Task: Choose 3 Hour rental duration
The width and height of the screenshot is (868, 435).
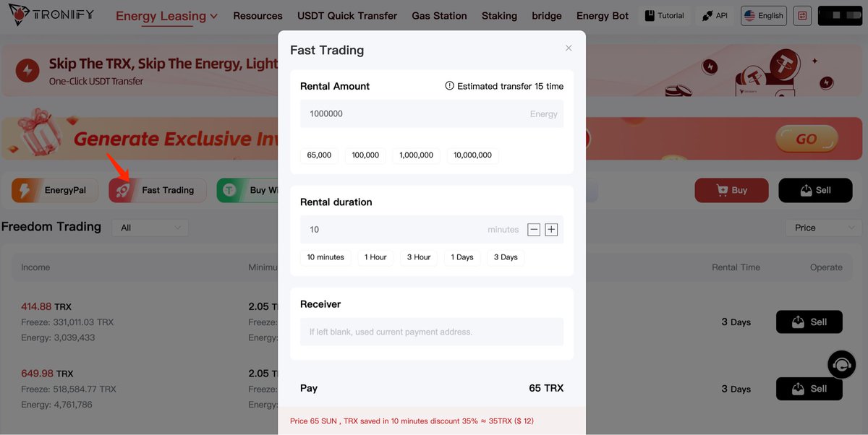Action: click(419, 257)
